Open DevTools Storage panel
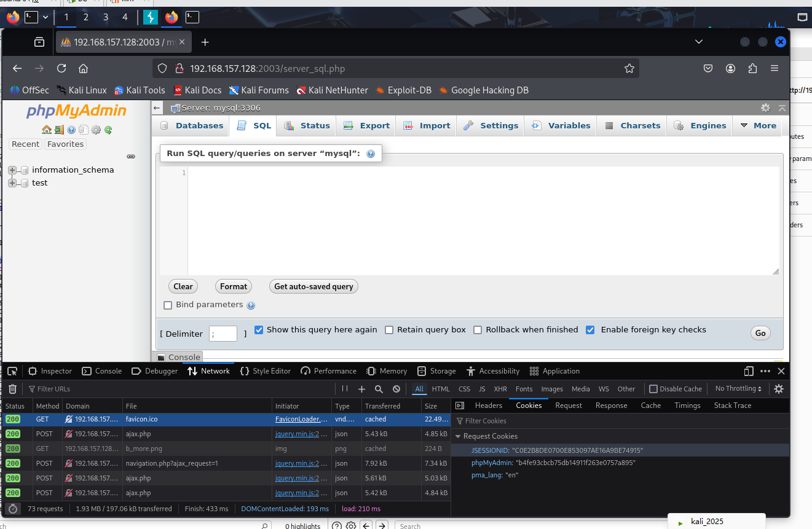 436,371
